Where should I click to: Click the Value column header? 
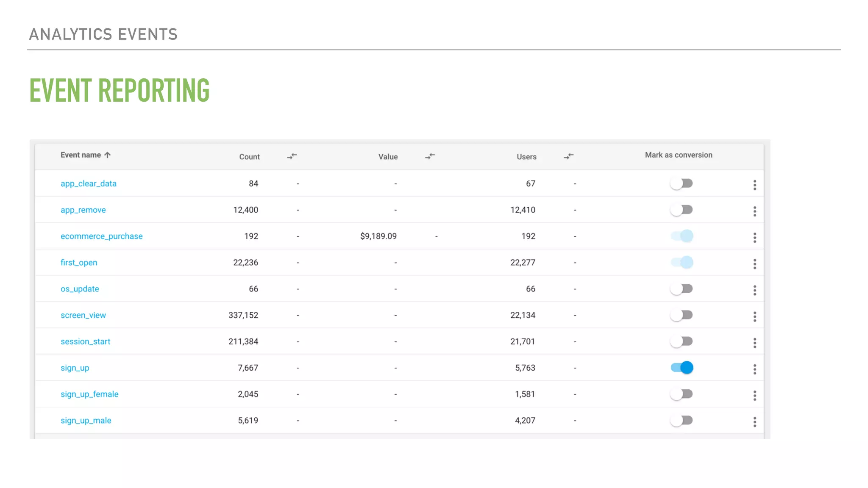[x=388, y=157]
